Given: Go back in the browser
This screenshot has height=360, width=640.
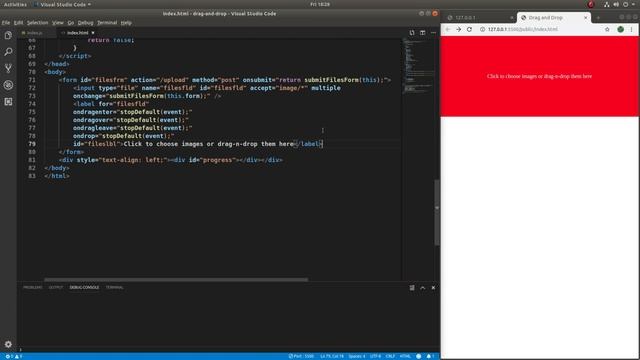Looking at the screenshot, I should click(448, 29).
